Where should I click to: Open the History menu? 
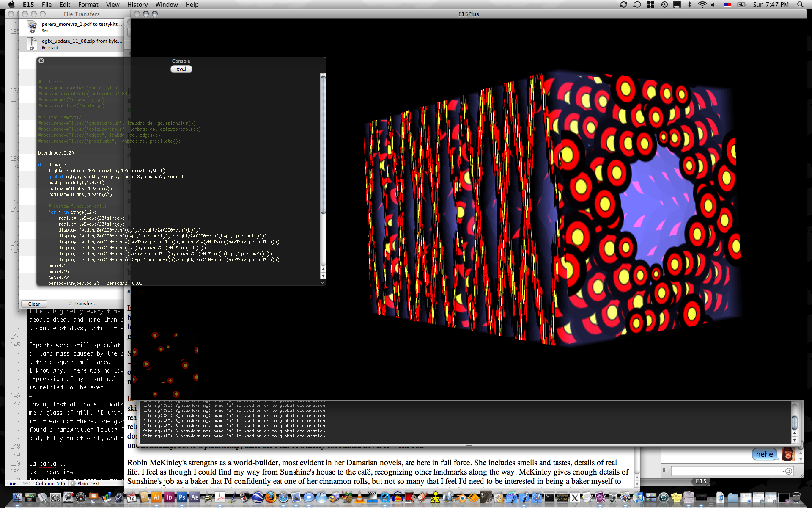pyautogui.click(x=137, y=5)
